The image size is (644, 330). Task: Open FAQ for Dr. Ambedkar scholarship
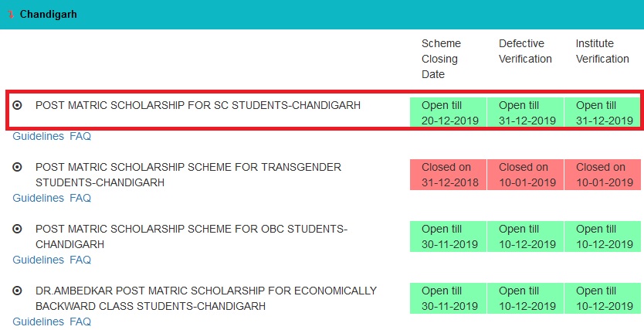[80, 321]
